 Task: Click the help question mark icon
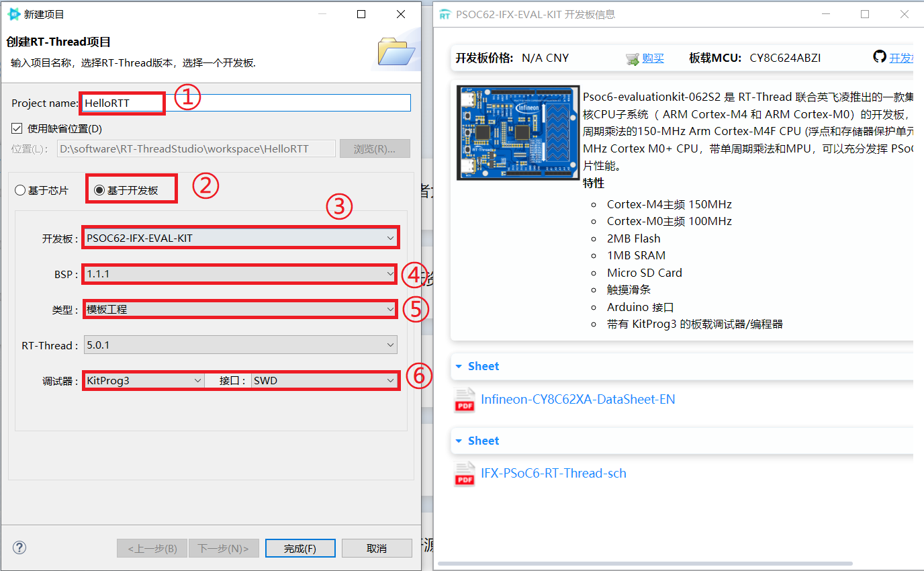click(19, 547)
